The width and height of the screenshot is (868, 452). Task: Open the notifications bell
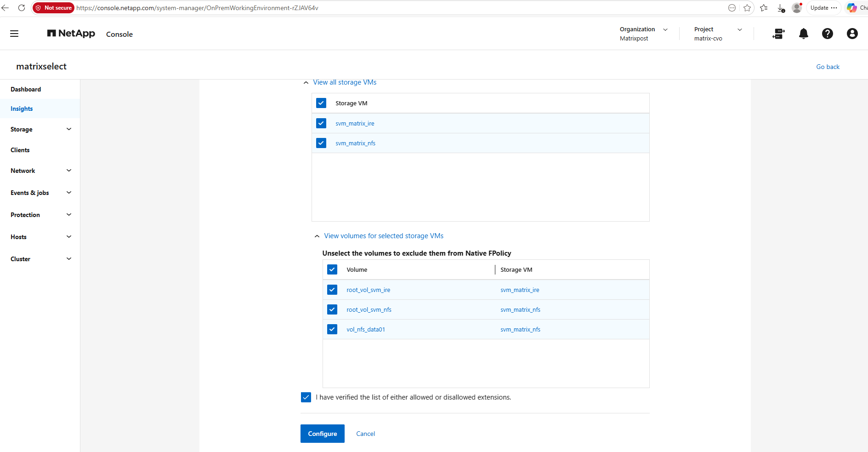[803, 34]
